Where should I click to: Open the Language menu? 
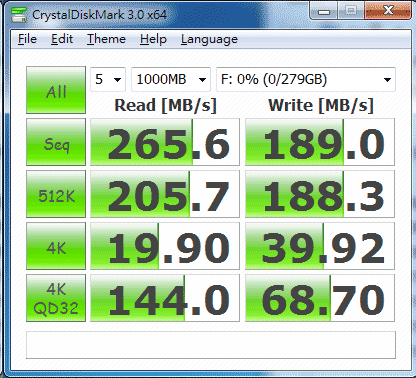point(209,39)
